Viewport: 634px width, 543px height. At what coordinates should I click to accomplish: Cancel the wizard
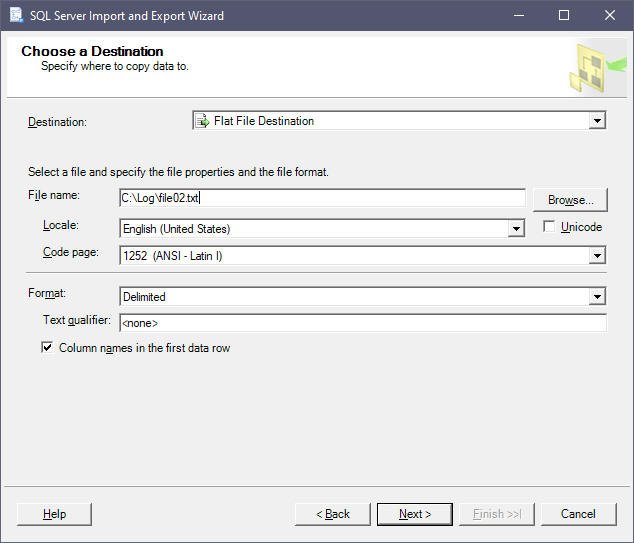[x=578, y=514]
